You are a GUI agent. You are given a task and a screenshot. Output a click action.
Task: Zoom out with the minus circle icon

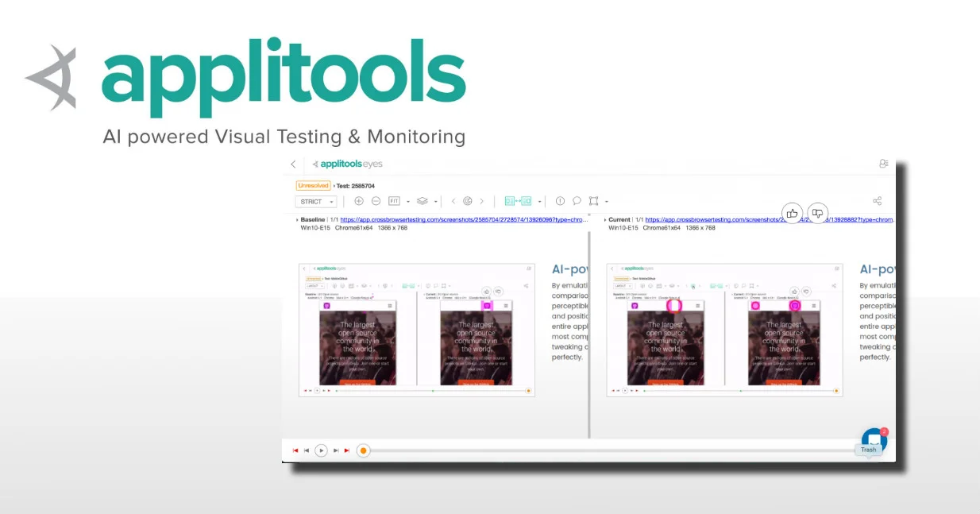[x=376, y=201]
